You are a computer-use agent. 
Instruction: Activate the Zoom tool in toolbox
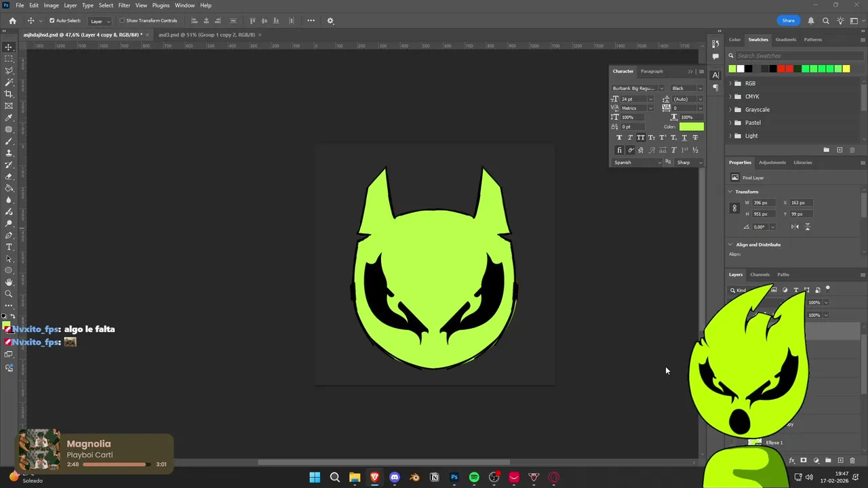(9, 293)
